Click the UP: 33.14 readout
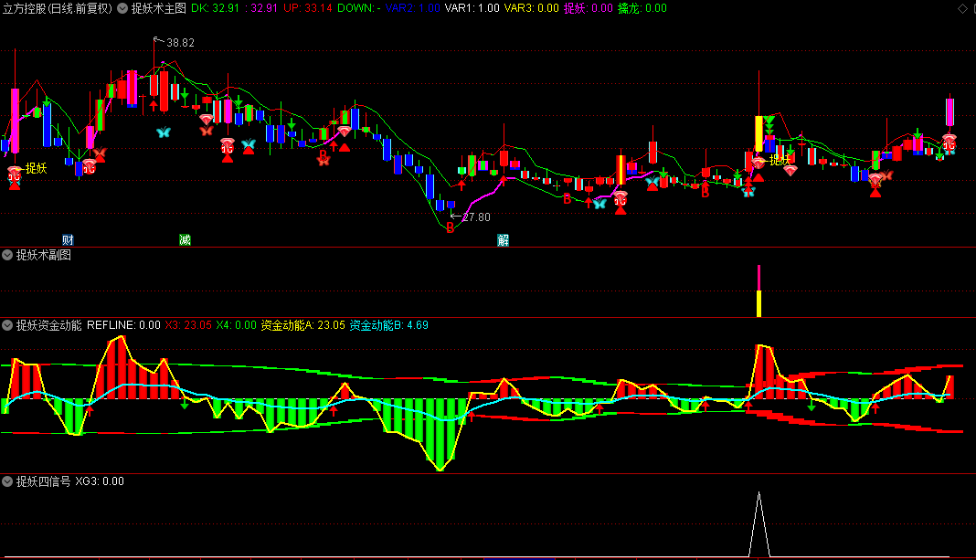This screenshot has width=976, height=560. click(x=307, y=8)
